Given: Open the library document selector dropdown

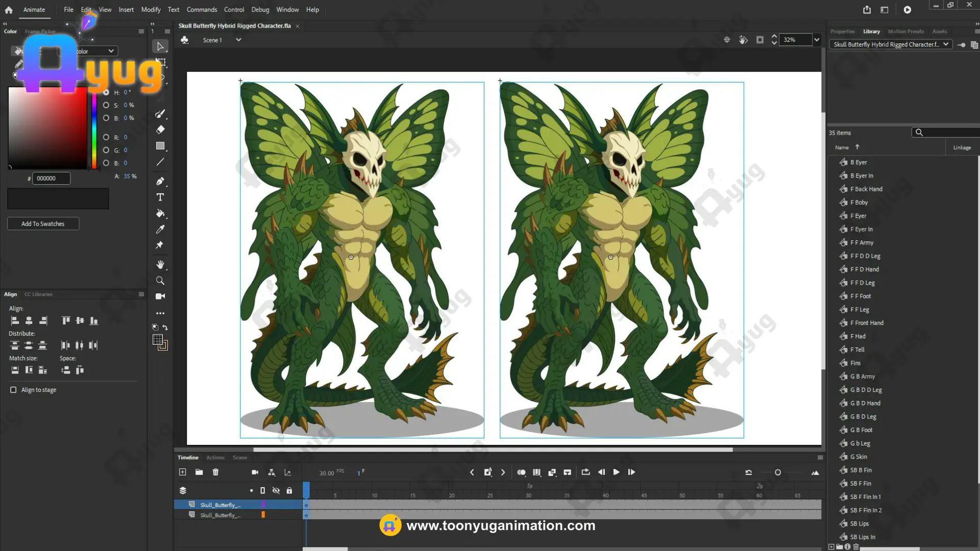Looking at the screenshot, I should tap(946, 44).
